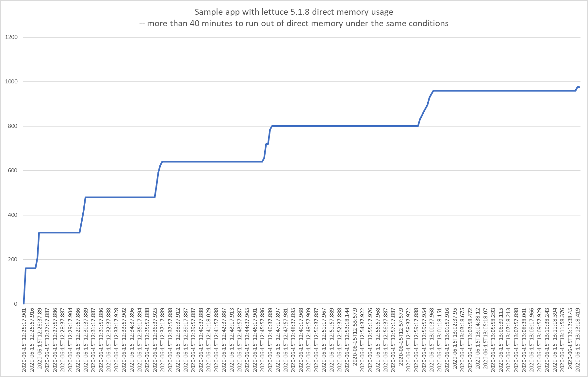Click the "400" y-axis label
The height and width of the screenshot is (377, 588).
tap(13, 215)
